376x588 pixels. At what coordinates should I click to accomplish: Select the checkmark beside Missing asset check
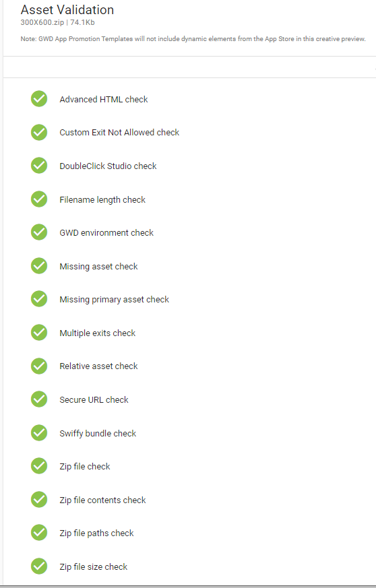click(x=39, y=266)
